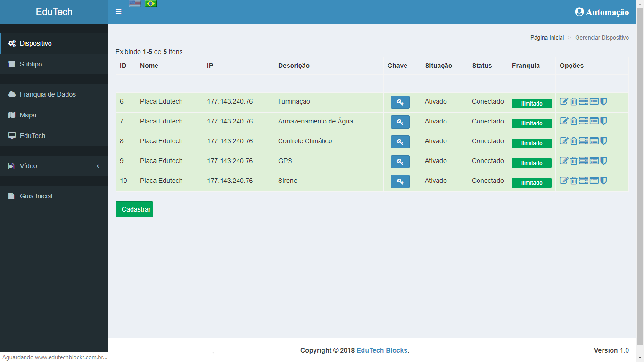
Task: Click shield icon in Sirene row
Action: 603,181
